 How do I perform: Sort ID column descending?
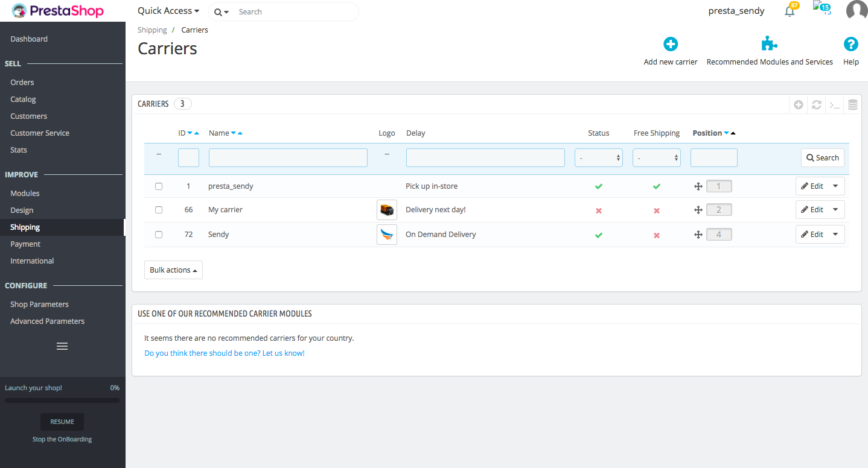[190, 133]
